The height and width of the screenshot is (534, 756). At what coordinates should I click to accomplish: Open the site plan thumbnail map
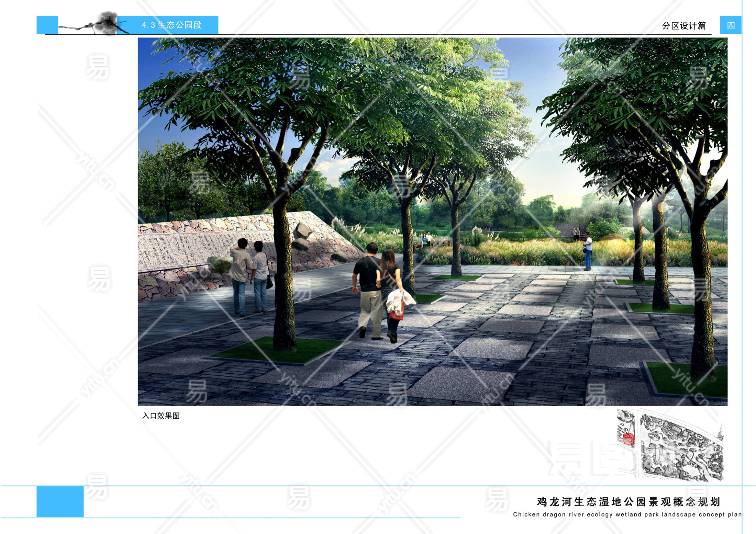coord(670,445)
